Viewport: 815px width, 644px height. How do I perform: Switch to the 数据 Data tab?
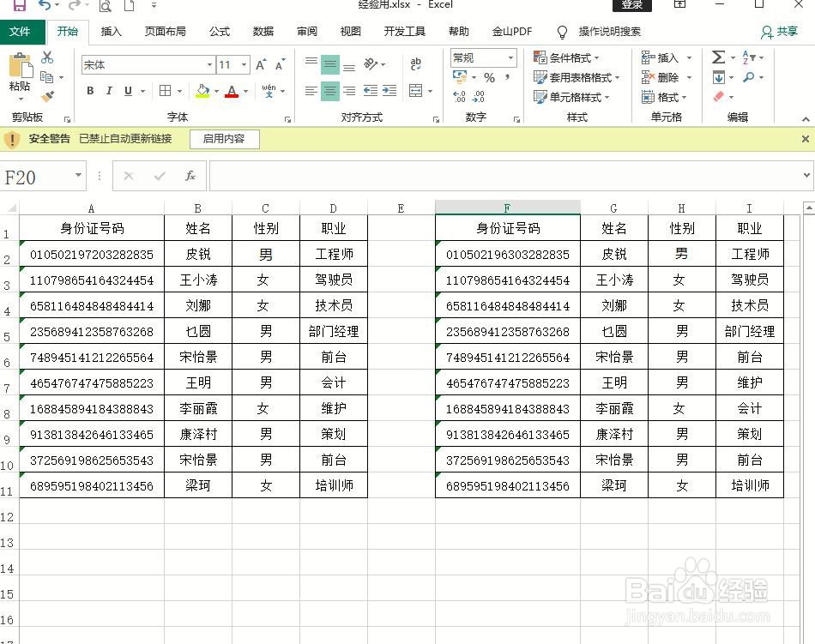[263, 31]
